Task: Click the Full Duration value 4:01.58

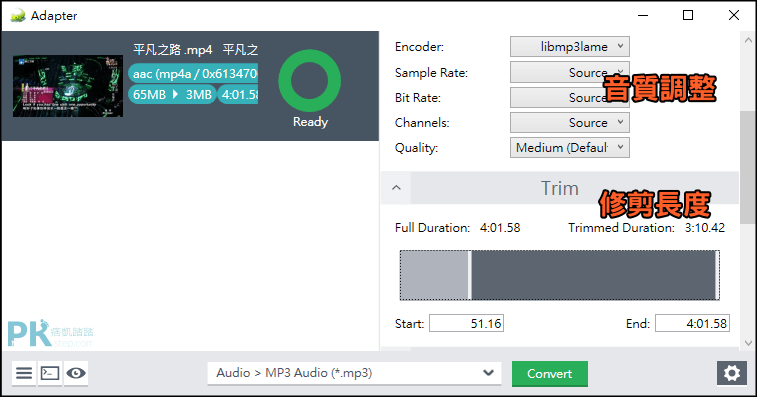Action: click(x=500, y=228)
